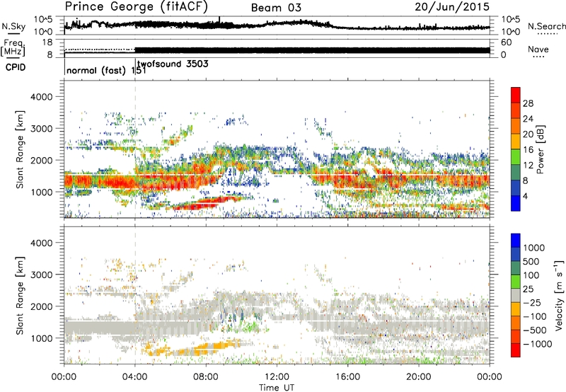
Task: Click the '3000' tick on the velocity panel
Action: pyautogui.click(x=42, y=275)
